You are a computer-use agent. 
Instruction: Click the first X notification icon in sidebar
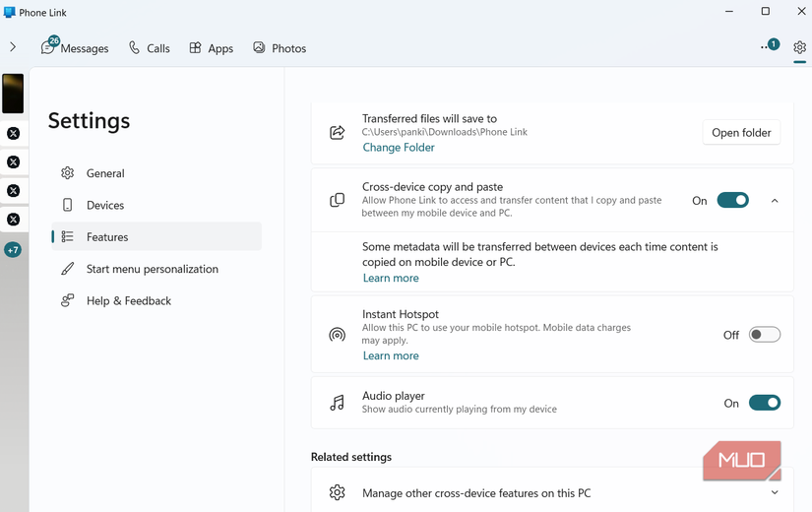(x=13, y=134)
